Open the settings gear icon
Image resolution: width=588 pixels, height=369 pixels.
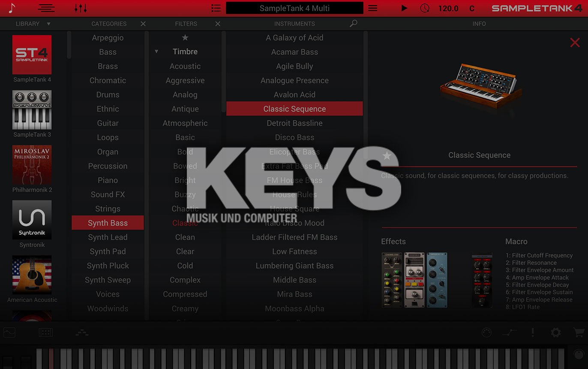pyautogui.click(x=556, y=333)
